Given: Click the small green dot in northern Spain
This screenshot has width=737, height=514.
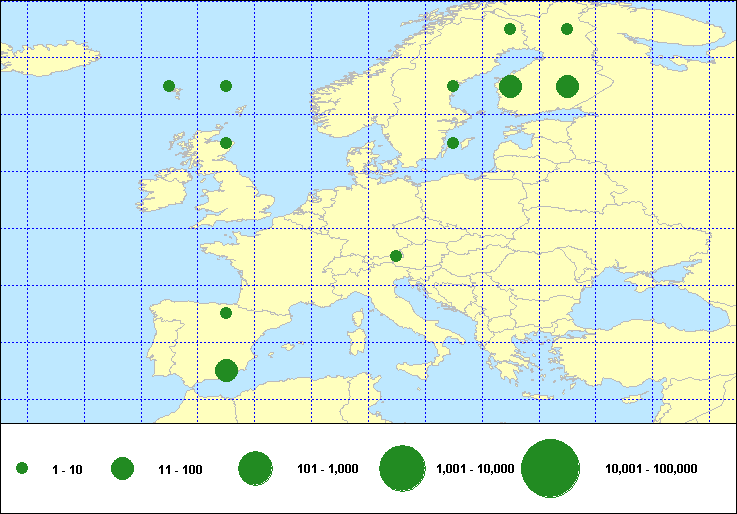Looking at the screenshot, I should point(226,313).
